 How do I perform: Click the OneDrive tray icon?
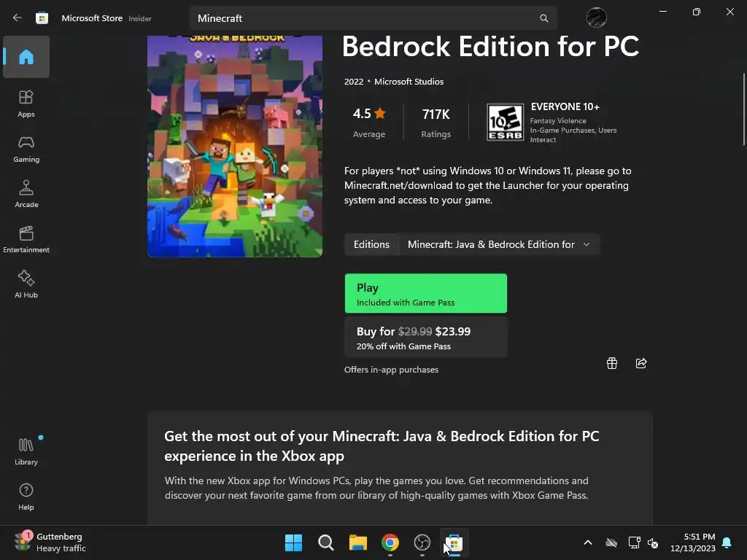pos(611,542)
